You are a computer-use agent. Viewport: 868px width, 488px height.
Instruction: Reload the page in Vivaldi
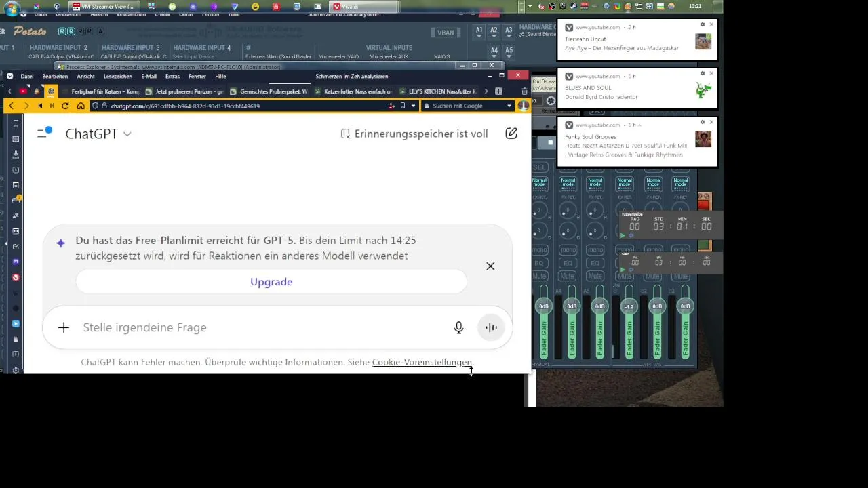[x=65, y=106]
